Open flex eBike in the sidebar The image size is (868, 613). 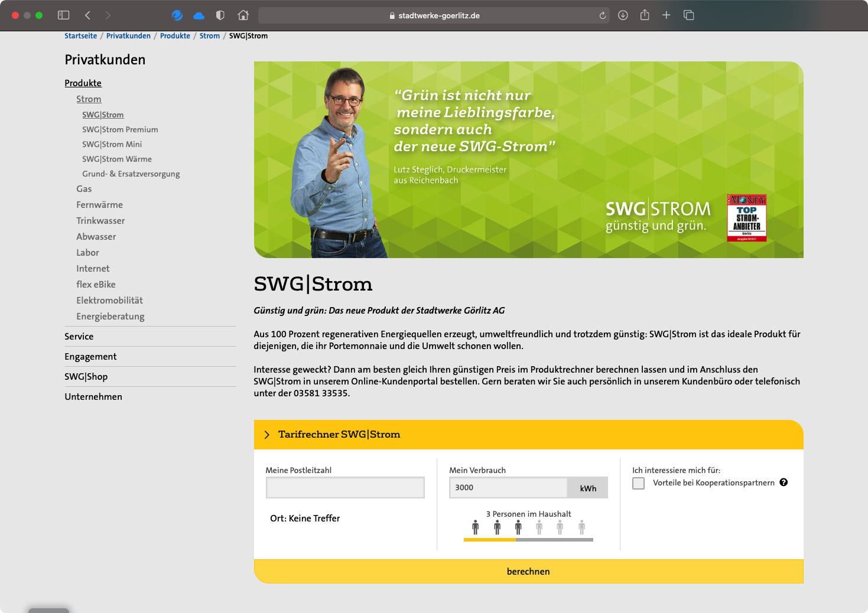[x=96, y=285]
